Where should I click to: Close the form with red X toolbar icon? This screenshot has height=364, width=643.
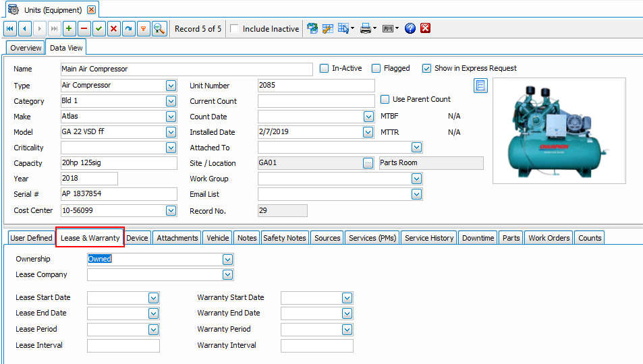pyautogui.click(x=425, y=28)
